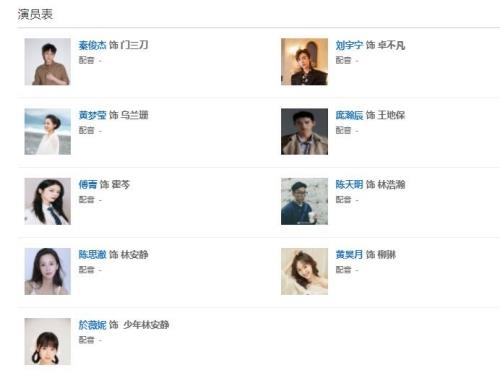Click the 黄梦莹 name link
The image size is (500, 373).
[92, 115]
